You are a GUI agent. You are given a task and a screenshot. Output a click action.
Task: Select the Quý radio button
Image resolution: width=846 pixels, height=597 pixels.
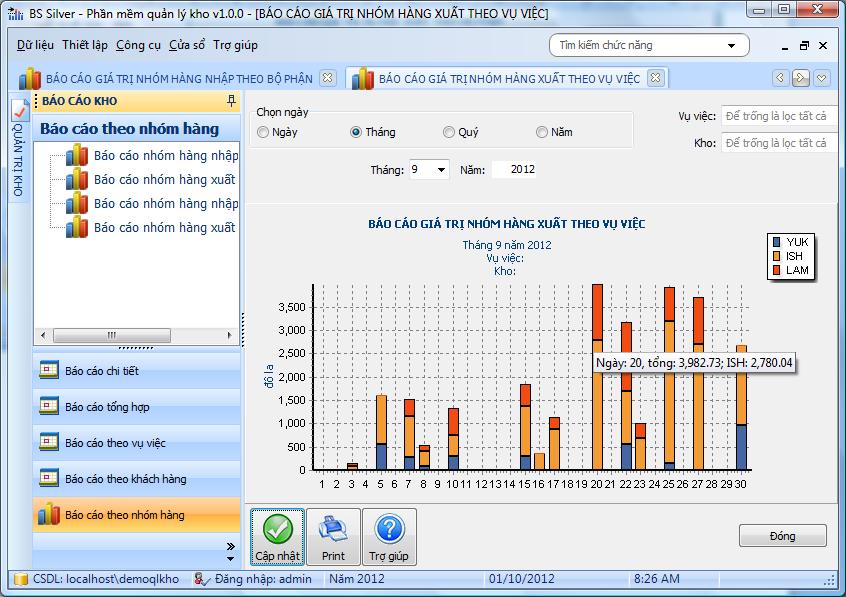pos(449,132)
